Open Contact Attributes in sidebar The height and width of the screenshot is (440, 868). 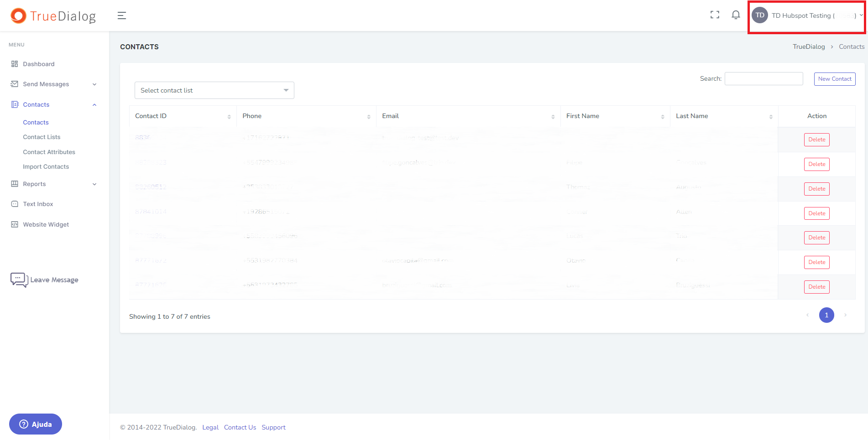49,152
